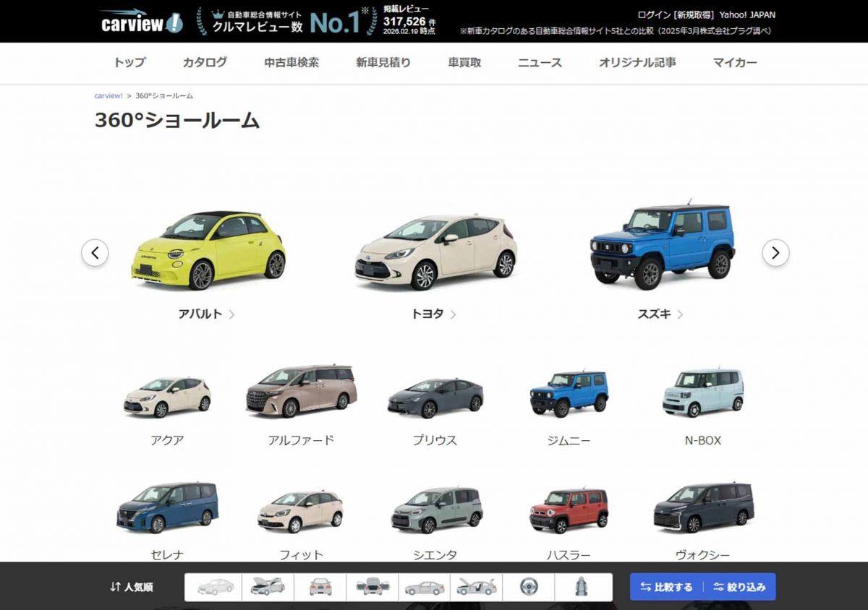Screen dimensions: 868x610
Task: Select the front-quarter exterior view icon
Action: click(x=216, y=587)
